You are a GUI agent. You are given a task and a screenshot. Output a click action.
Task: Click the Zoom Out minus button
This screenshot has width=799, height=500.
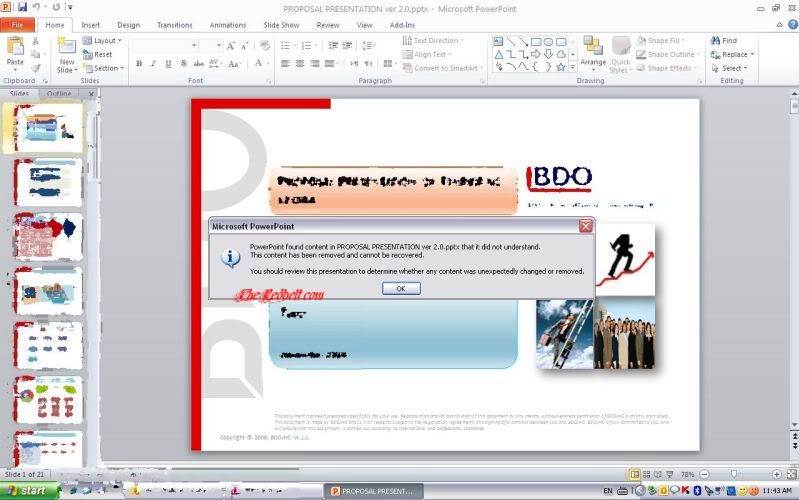705,474
